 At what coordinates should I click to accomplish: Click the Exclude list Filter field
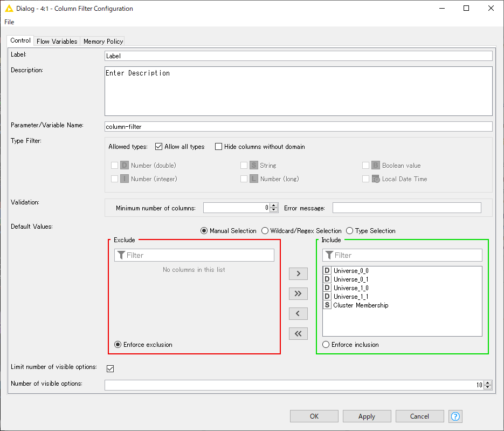tap(194, 255)
